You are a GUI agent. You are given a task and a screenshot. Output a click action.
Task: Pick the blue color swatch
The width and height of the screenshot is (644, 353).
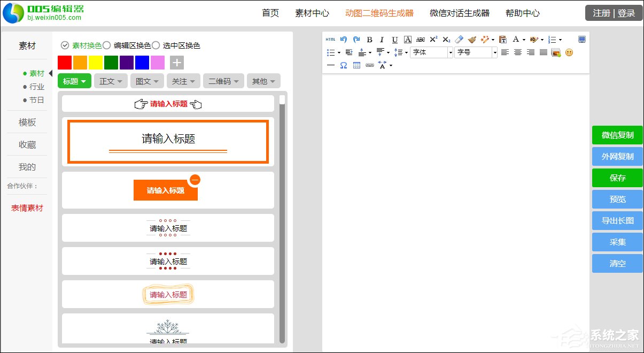click(142, 62)
